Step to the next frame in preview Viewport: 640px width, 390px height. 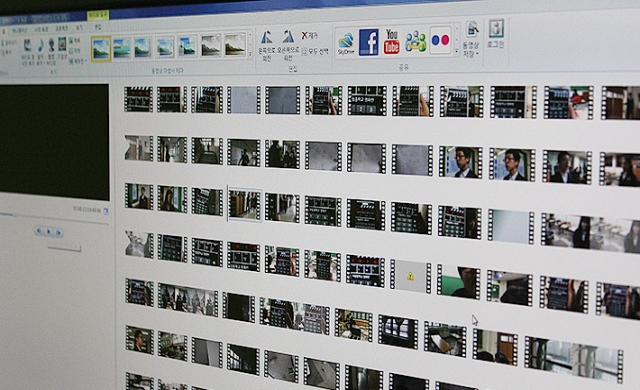[58, 233]
